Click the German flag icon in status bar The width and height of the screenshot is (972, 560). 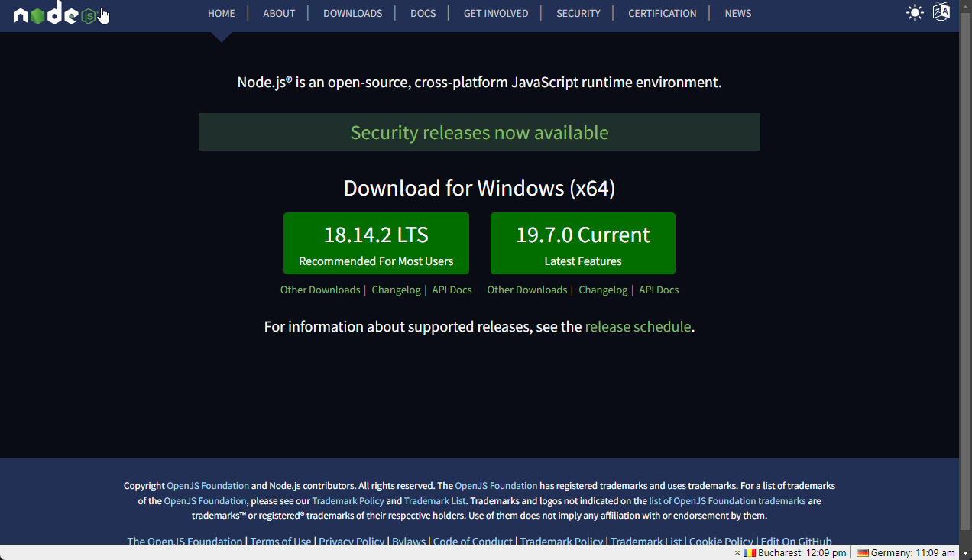pos(863,553)
